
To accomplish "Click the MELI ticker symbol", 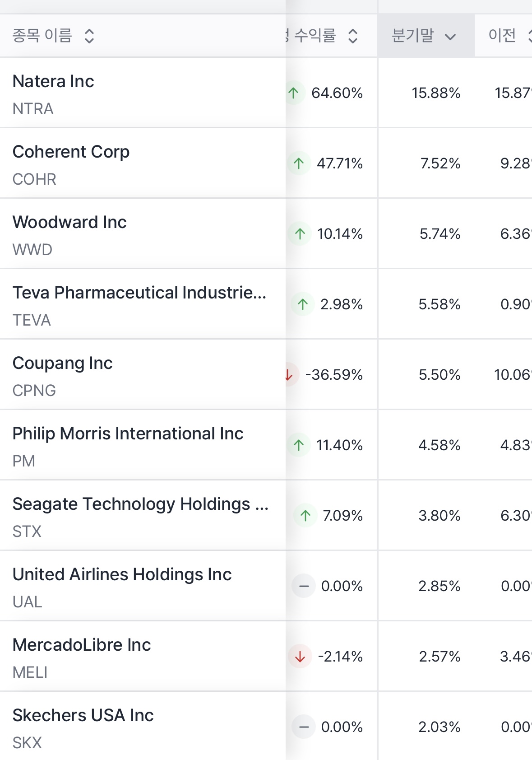I will pyautogui.click(x=30, y=672).
